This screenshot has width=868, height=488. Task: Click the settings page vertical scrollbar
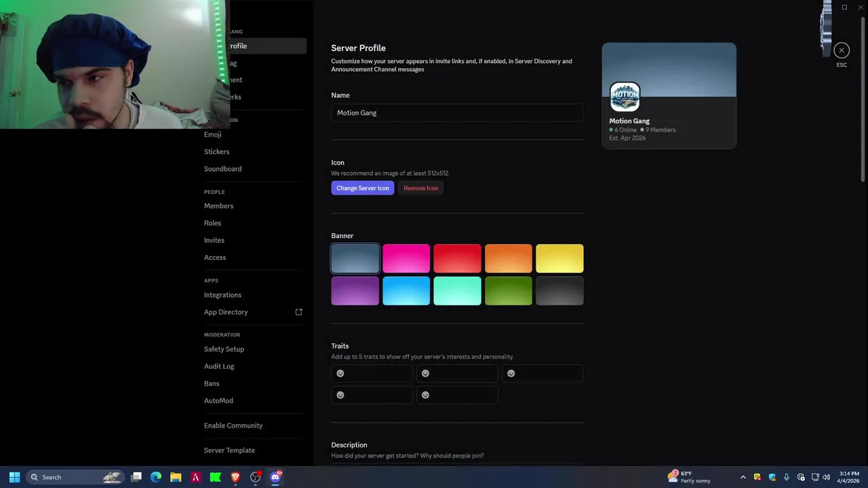click(863, 98)
